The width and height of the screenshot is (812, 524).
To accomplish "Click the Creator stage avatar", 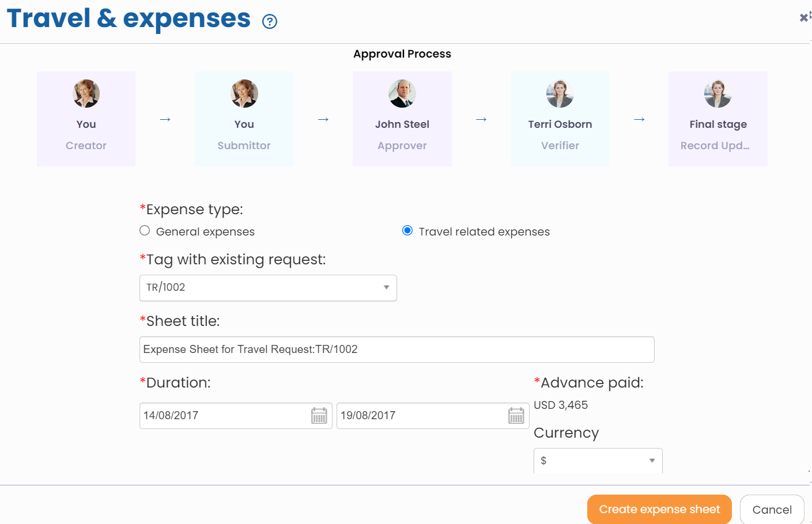I will point(86,93).
